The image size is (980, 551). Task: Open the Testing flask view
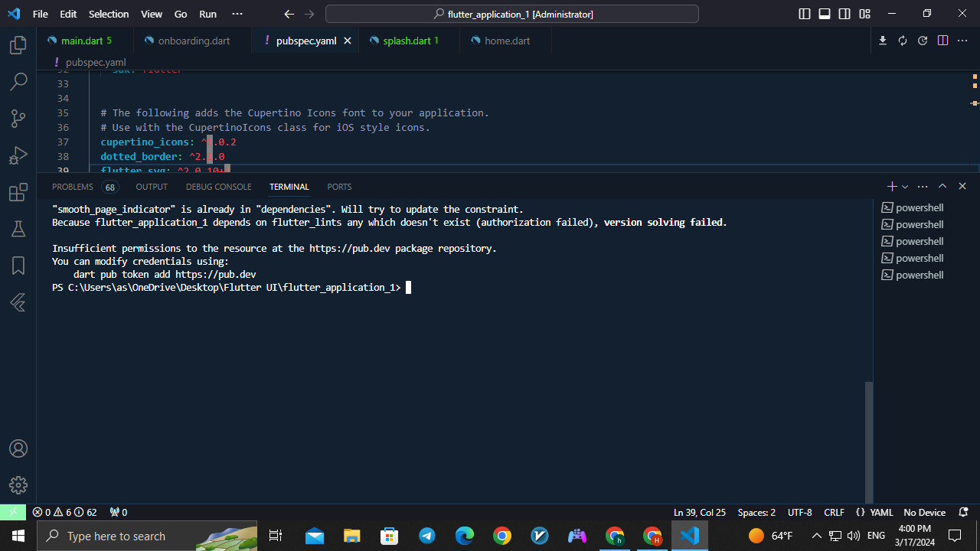[x=18, y=229]
